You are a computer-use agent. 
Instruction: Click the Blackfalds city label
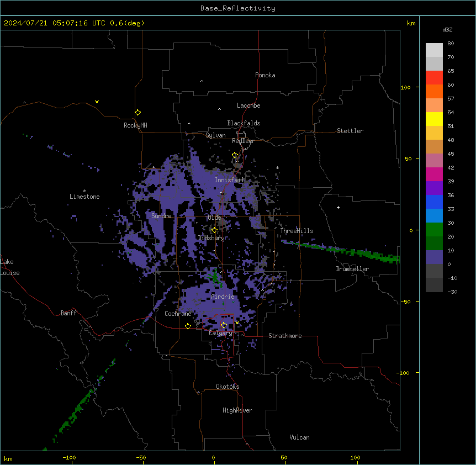click(x=244, y=123)
